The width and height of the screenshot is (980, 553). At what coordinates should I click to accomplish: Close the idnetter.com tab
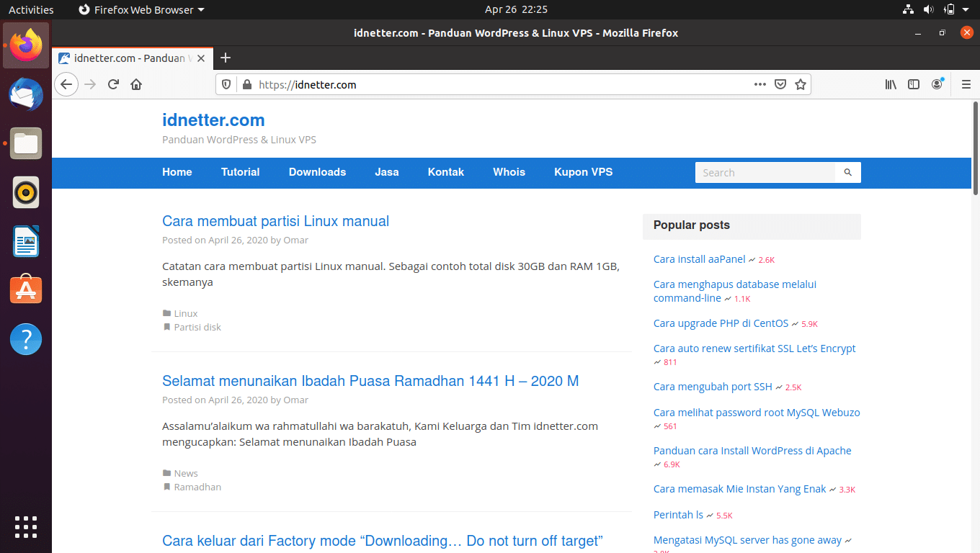(x=201, y=58)
